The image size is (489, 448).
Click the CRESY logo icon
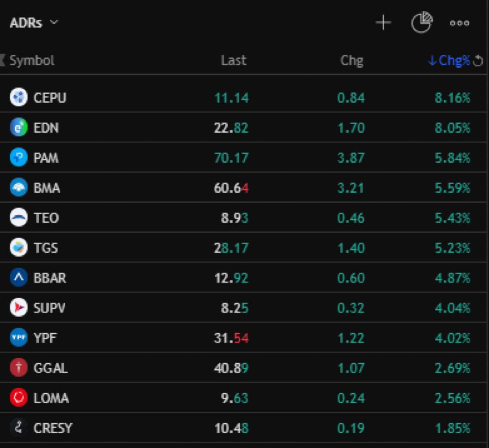[19, 427]
